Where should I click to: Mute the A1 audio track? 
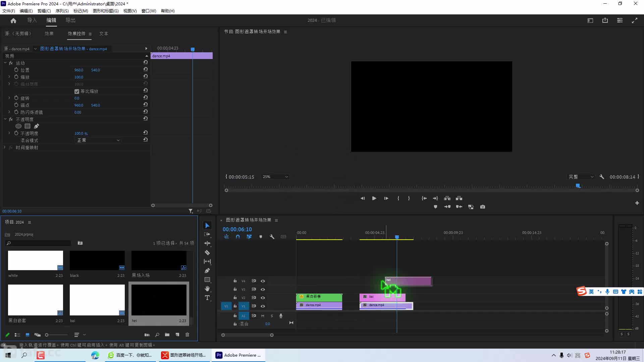click(x=263, y=316)
